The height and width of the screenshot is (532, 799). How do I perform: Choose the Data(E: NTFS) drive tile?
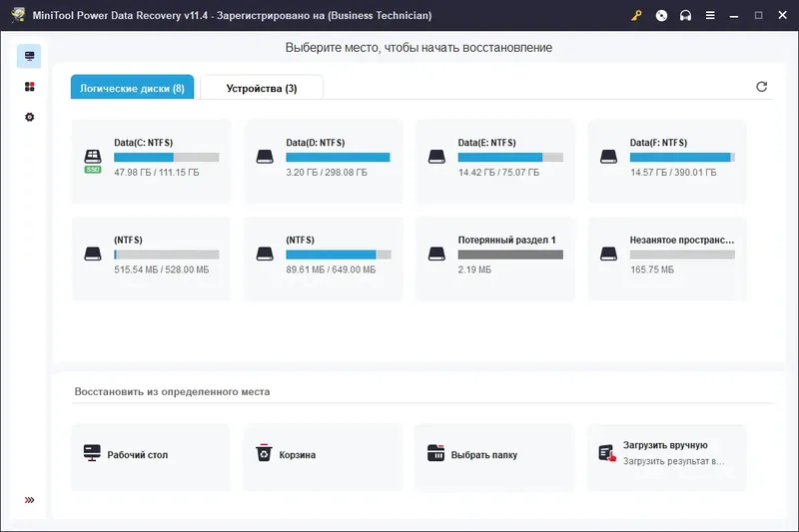(x=494, y=162)
